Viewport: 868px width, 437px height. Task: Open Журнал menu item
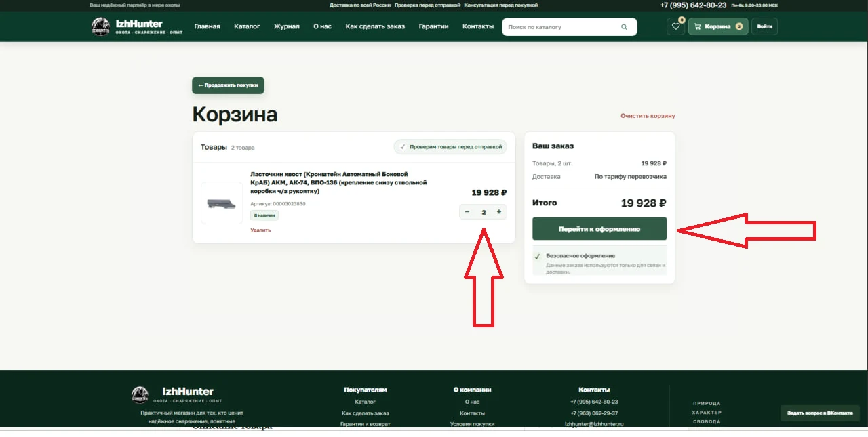point(287,26)
